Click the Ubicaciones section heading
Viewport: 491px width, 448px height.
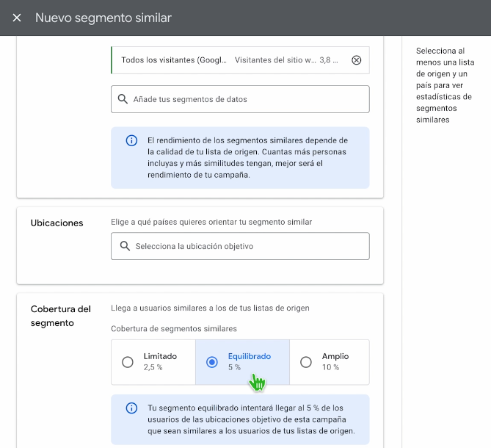point(57,223)
